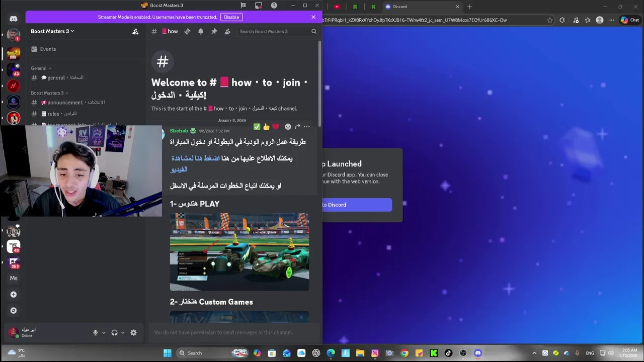
Task: Show the member list icon
Action: 227,31
